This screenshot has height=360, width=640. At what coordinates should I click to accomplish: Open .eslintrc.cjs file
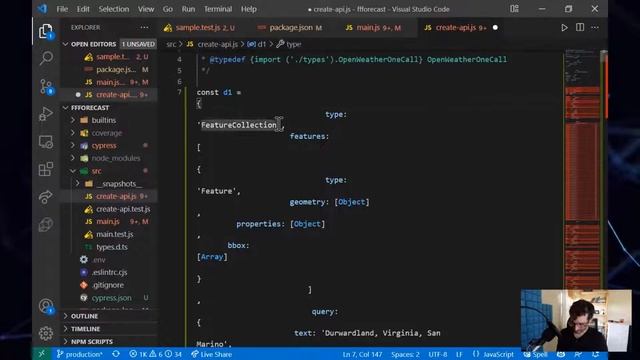(109, 272)
